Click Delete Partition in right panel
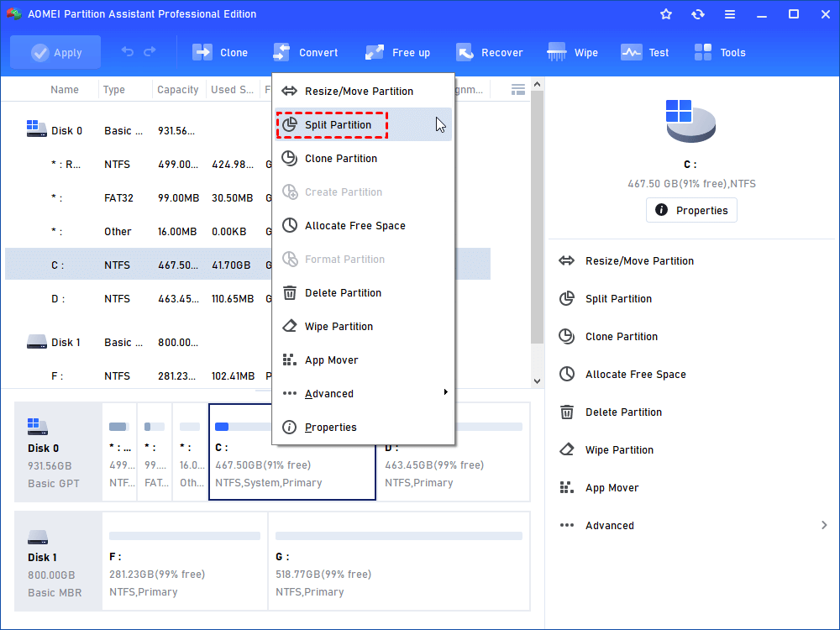Image resolution: width=840 pixels, height=630 pixels. click(610, 412)
